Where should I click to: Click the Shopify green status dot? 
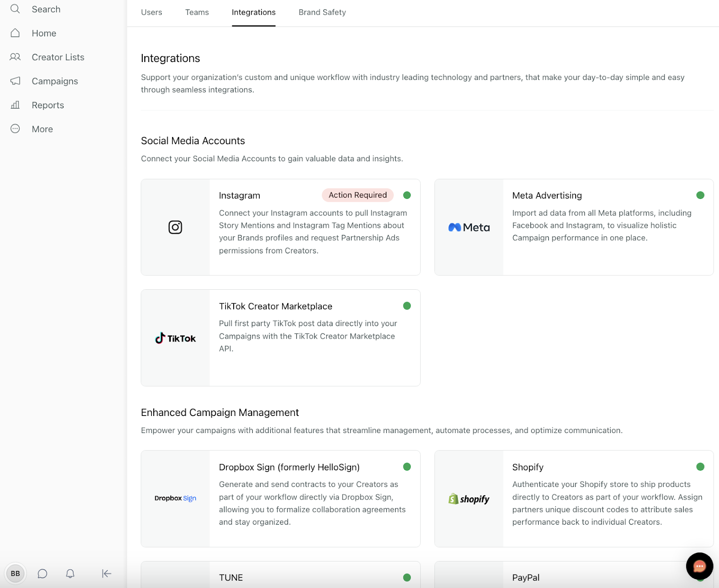pos(700,467)
